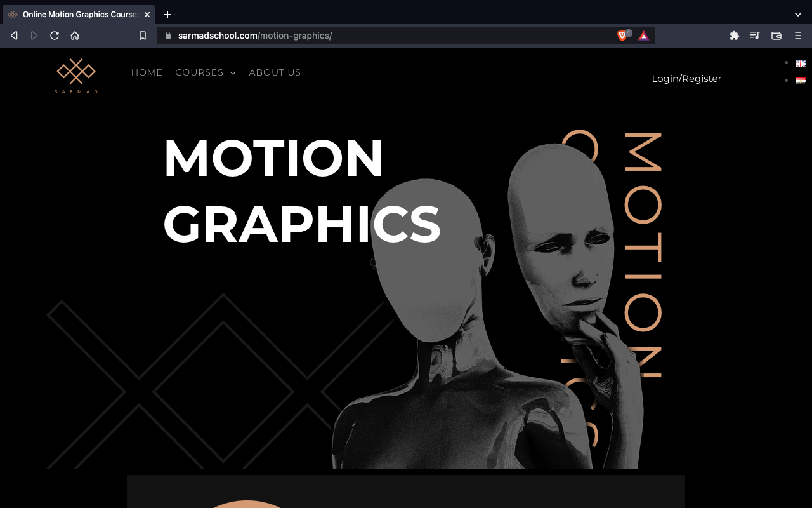Open a new tab with plus button
The height and width of the screenshot is (508, 812).
(167, 14)
